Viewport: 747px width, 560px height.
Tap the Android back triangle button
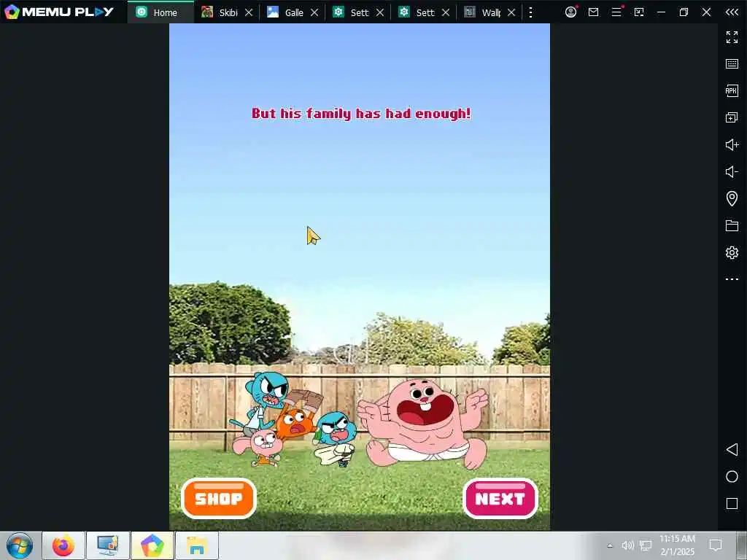732,449
